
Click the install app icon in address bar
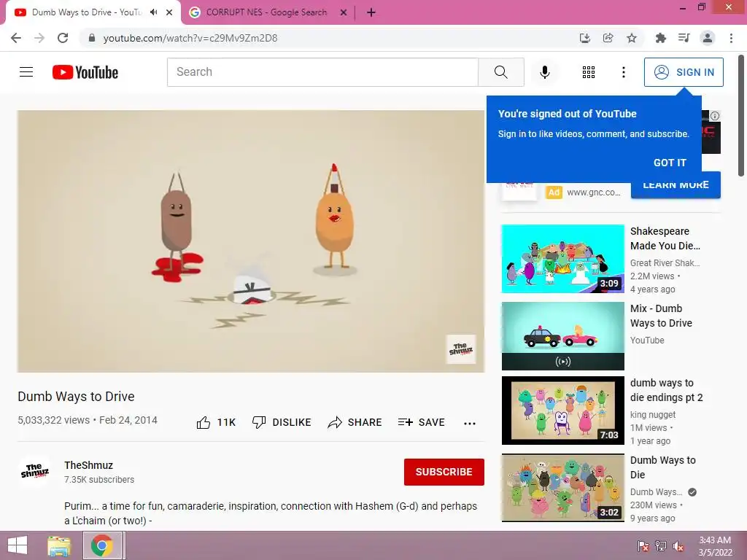584,38
